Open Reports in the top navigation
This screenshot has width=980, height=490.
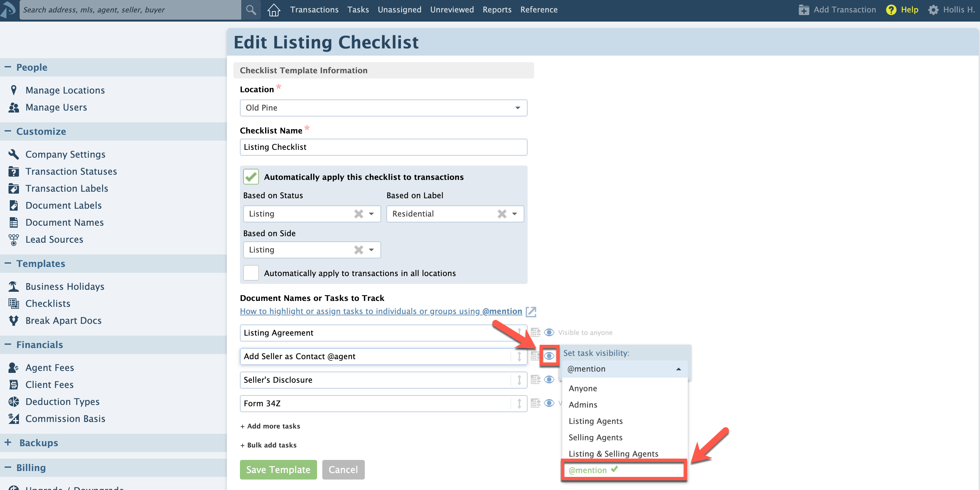pyautogui.click(x=497, y=10)
